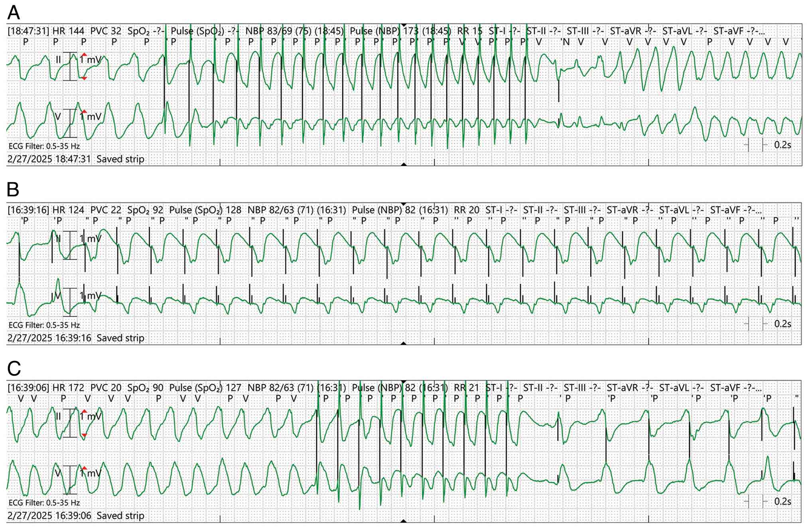Image resolution: width=810 pixels, height=532 pixels.
Task: Click the '2/27/2025 18:47:31 Saved strip' label
Action: tap(76, 159)
